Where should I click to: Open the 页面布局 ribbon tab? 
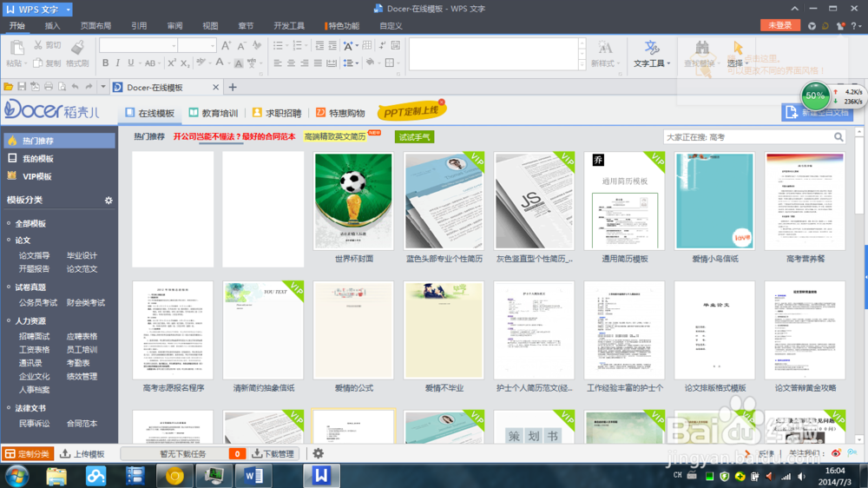point(95,25)
